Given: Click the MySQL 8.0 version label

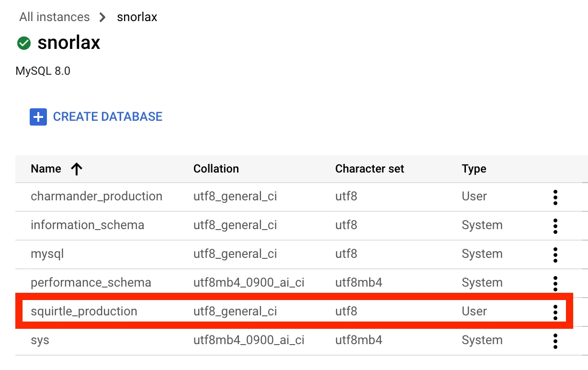Looking at the screenshot, I should coord(43,70).
